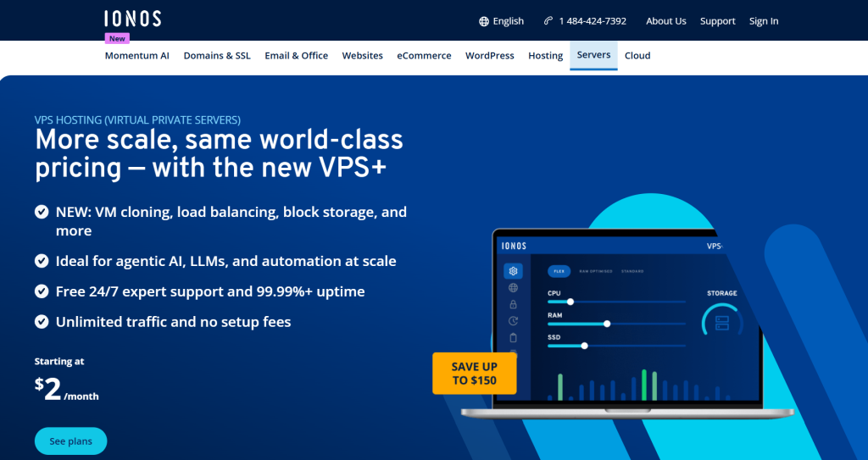Click Sign In
The height and width of the screenshot is (460, 868).
tap(764, 21)
